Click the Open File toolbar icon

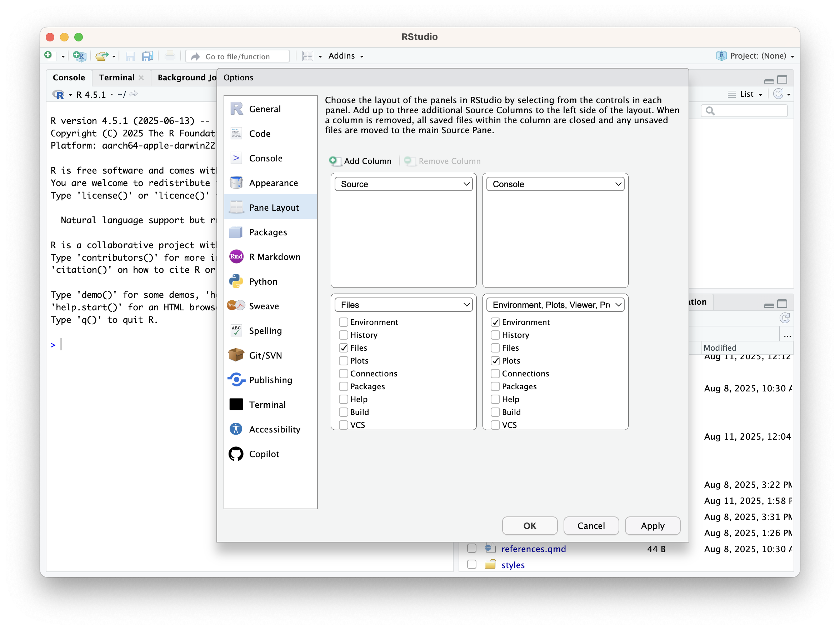tap(102, 56)
